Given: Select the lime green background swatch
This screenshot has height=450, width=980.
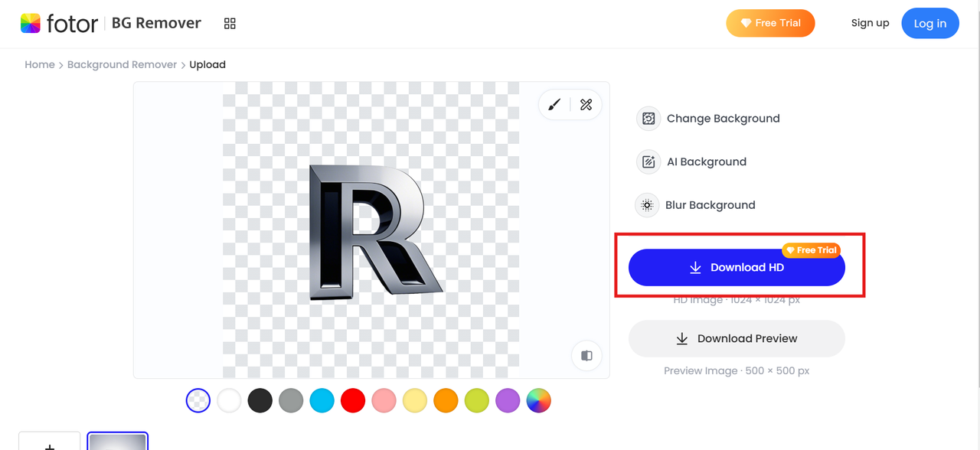Looking at the screenshot, I should tap(477, 400).
